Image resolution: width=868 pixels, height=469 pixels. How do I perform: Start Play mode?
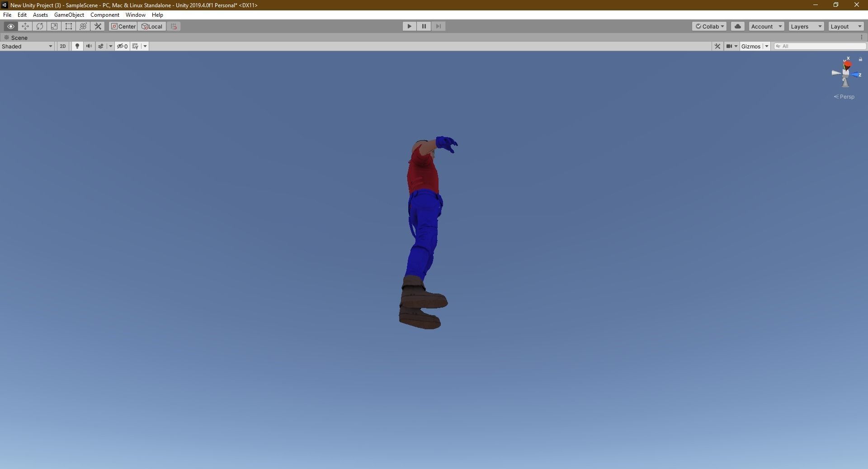(410, 26)
